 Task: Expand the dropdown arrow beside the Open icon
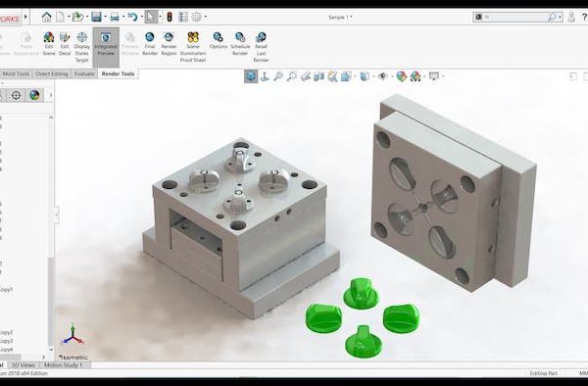(87, 17)
